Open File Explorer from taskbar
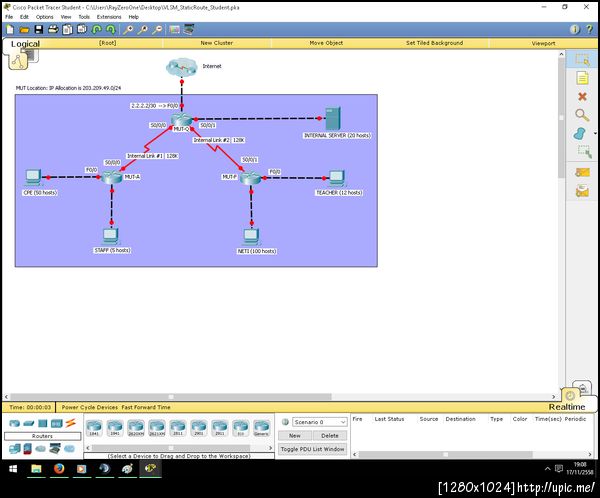 tap(36, 469)
